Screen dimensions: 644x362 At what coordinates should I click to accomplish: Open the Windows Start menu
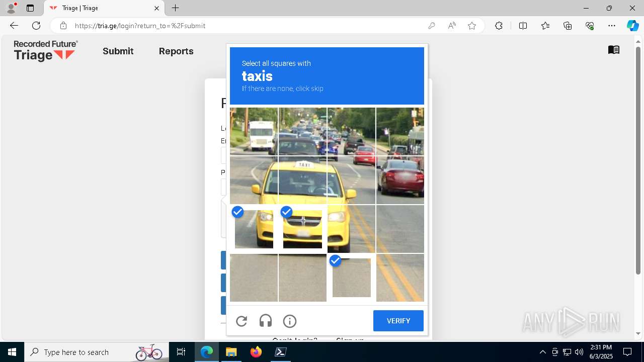(x=12, y=352)
